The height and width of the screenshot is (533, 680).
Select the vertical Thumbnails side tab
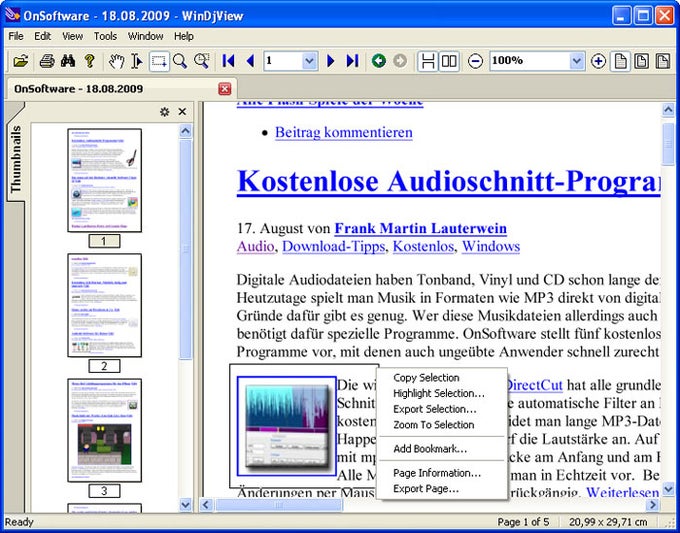[x=16, y=159]
